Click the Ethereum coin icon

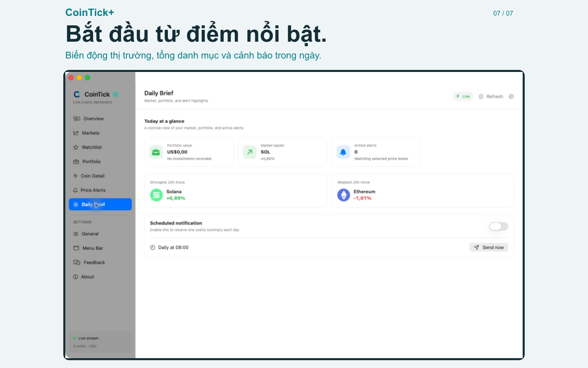click(344, 195)
